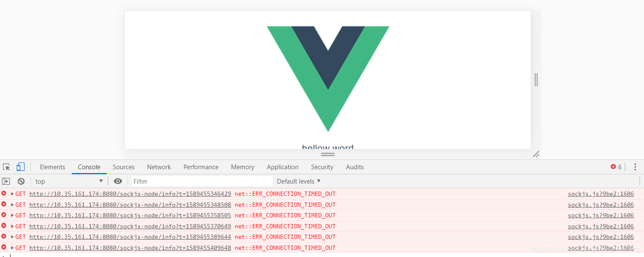Open sockjs.js source link for t=1589455346429 row

pyautogui.click(x=601, y=194)
